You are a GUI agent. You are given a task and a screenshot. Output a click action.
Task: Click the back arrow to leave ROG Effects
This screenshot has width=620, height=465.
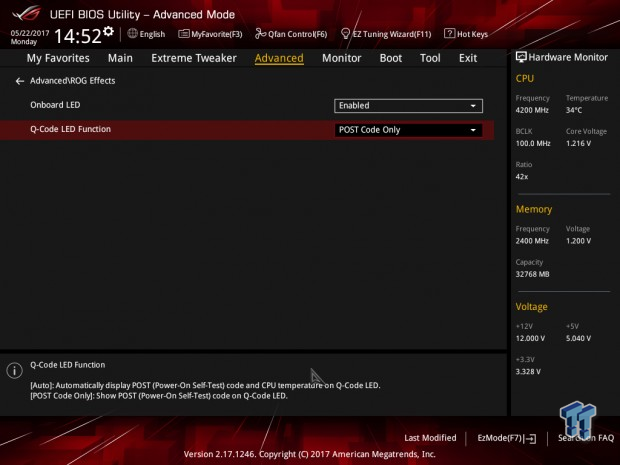[x=19, y=81]
